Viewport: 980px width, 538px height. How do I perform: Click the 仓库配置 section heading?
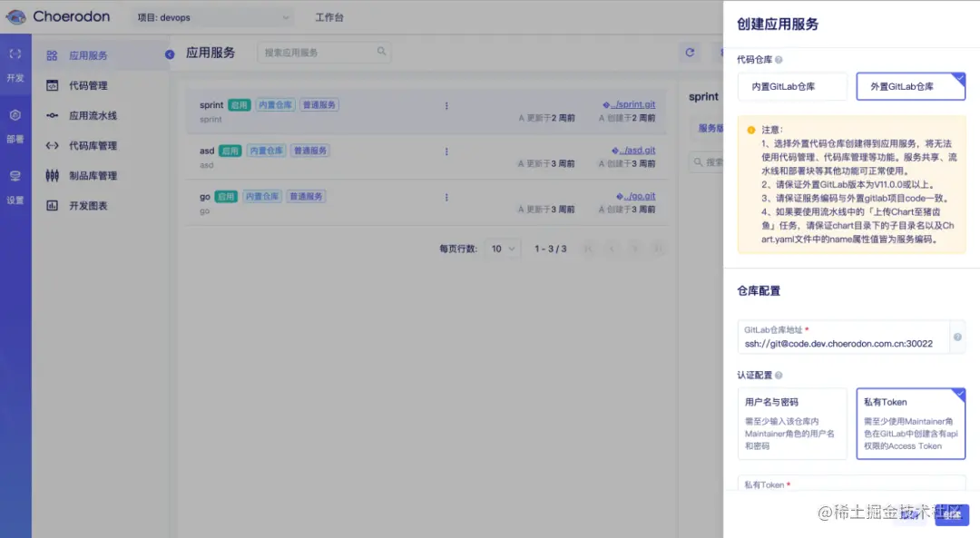[x=759, y=290]
